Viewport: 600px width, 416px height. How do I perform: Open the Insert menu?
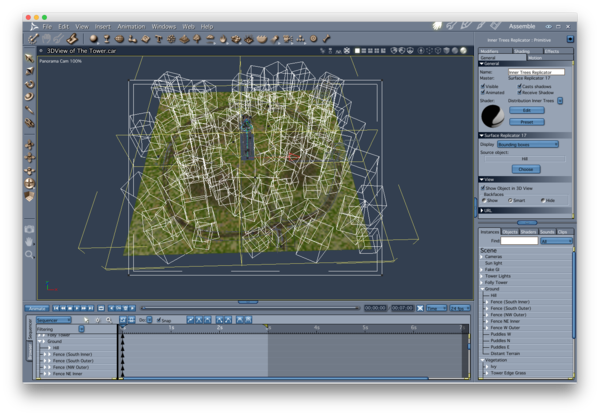pyautogui.click(x=103, y=26)
